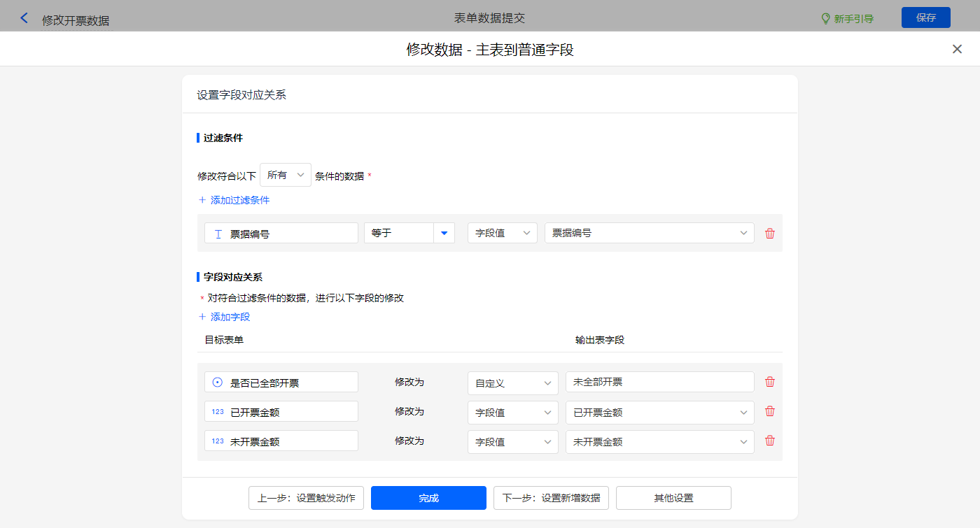980x528 pixels.
Task: Open the 所有 condition match dropdown
Action: [286, 175]
